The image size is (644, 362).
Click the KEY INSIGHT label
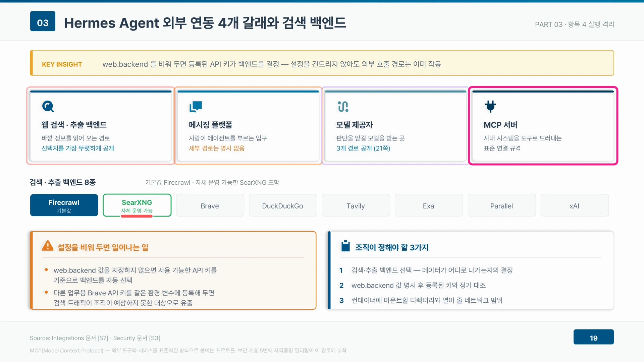pyautogui.click(x=62, y=64)
